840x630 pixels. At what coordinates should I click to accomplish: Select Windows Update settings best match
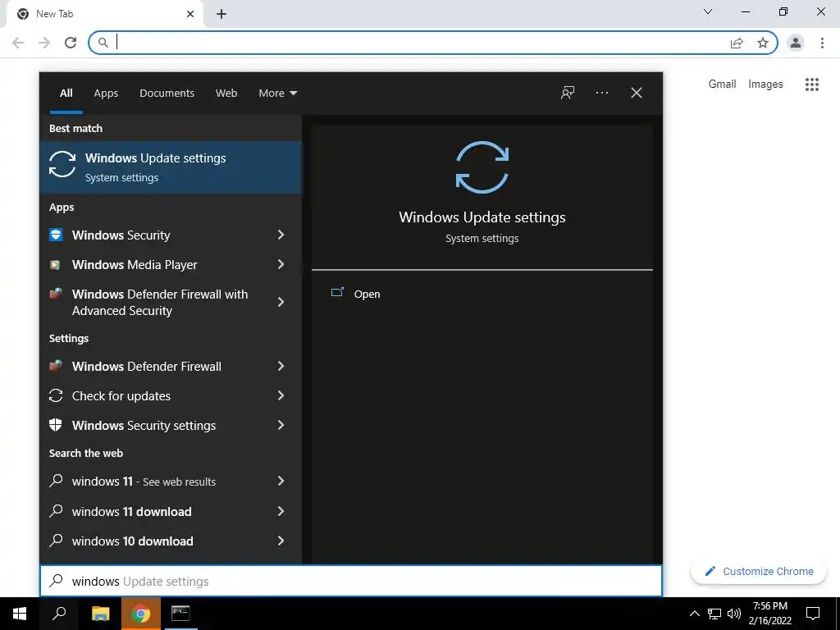coord(171,167)
